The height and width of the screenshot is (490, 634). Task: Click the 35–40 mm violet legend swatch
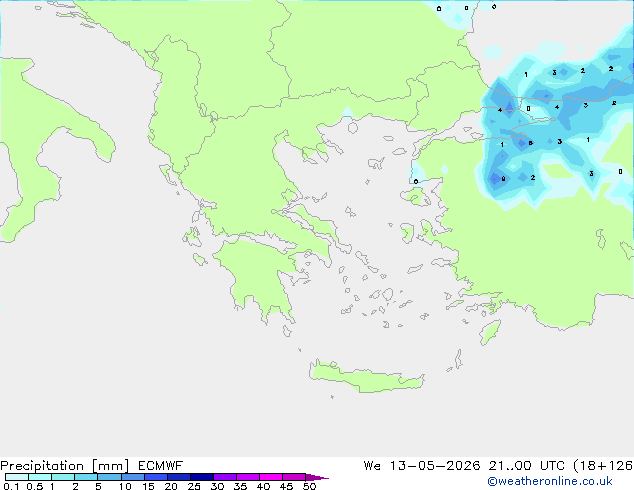(x=248, y=477)
